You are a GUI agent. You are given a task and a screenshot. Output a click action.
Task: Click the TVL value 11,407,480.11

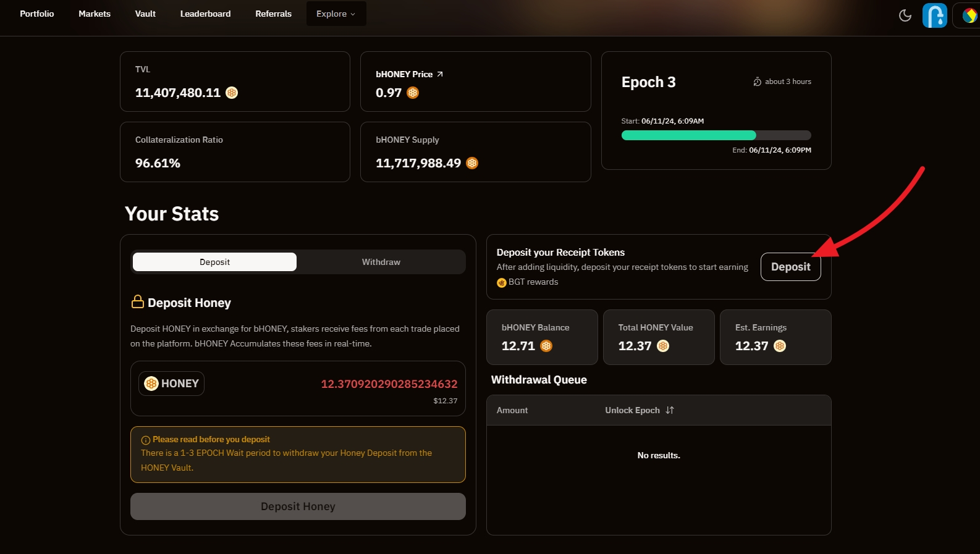pos(178,93)
